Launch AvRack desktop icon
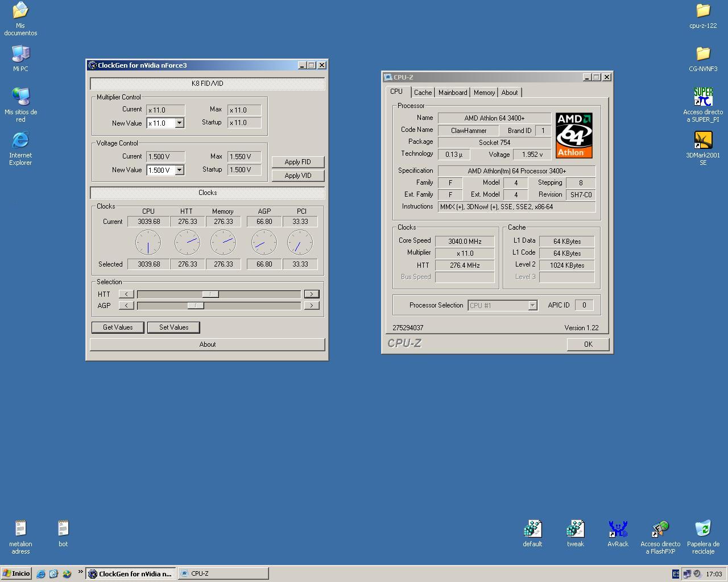 click(618, 533)
